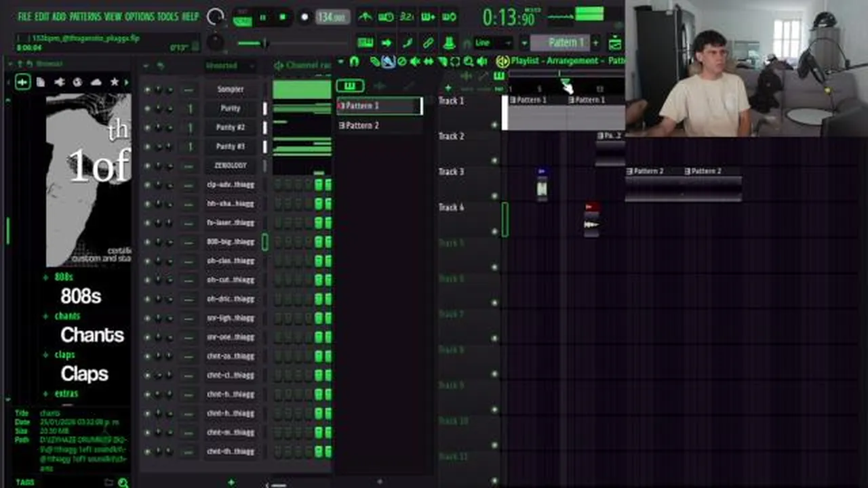Toggle the loop recording icon
The height and width of the screenshot is (488, 868).
click(449, 17)
